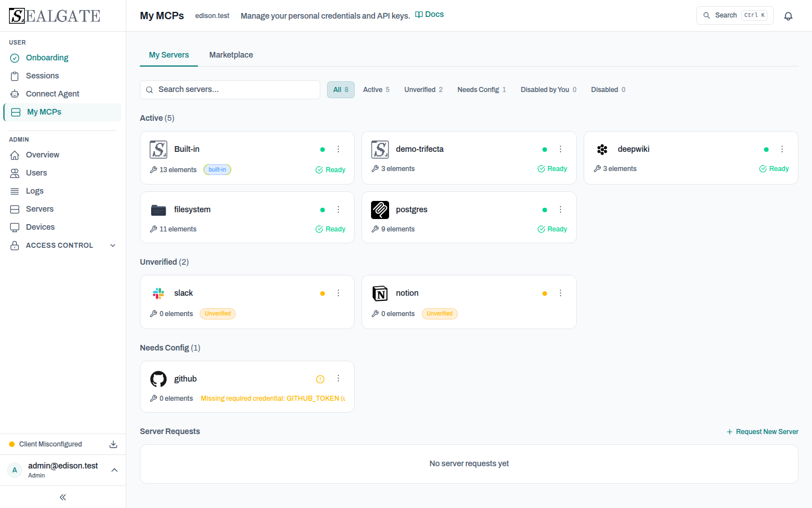This screenshot has height=508, width=812.
Task: Open Users admin page
Action: point(63,173)
